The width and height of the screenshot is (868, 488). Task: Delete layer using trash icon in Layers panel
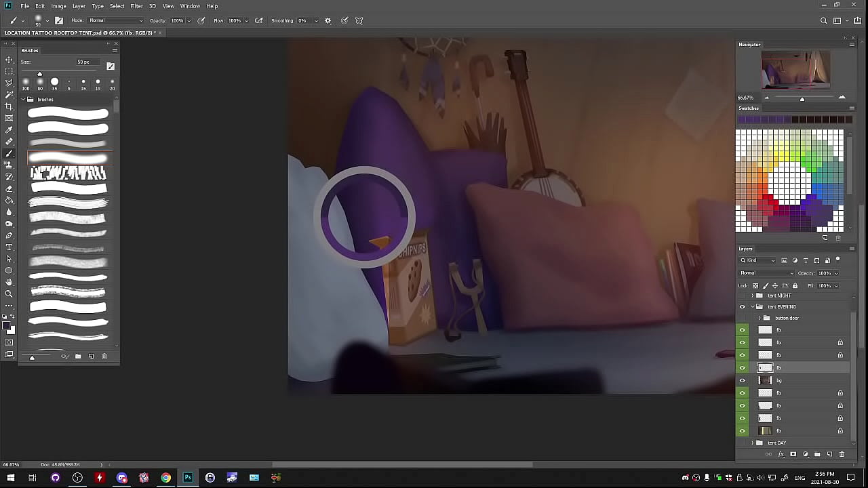pyautogui.click(x=842, y=454)
